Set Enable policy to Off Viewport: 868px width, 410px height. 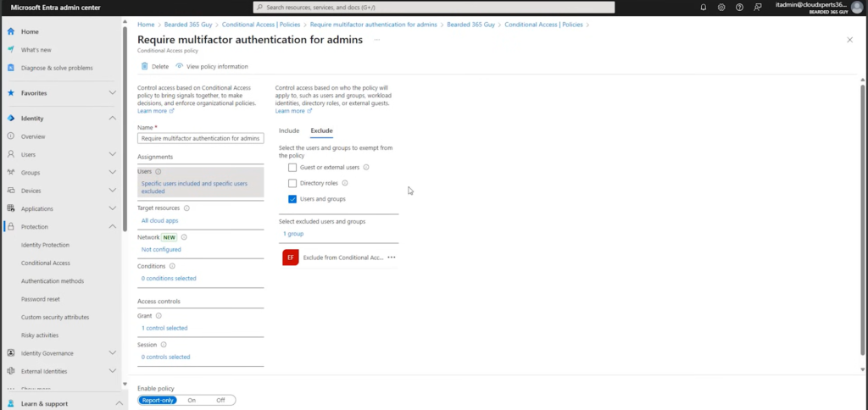221,400
